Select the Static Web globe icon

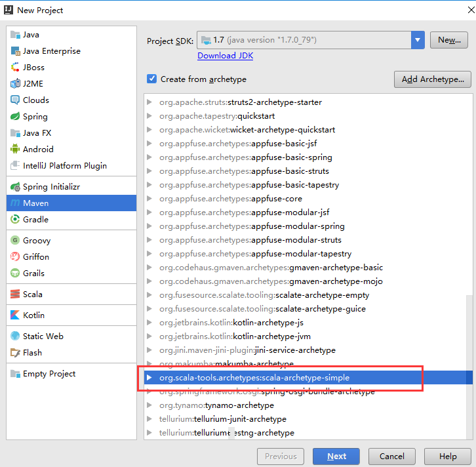(15, 336)
